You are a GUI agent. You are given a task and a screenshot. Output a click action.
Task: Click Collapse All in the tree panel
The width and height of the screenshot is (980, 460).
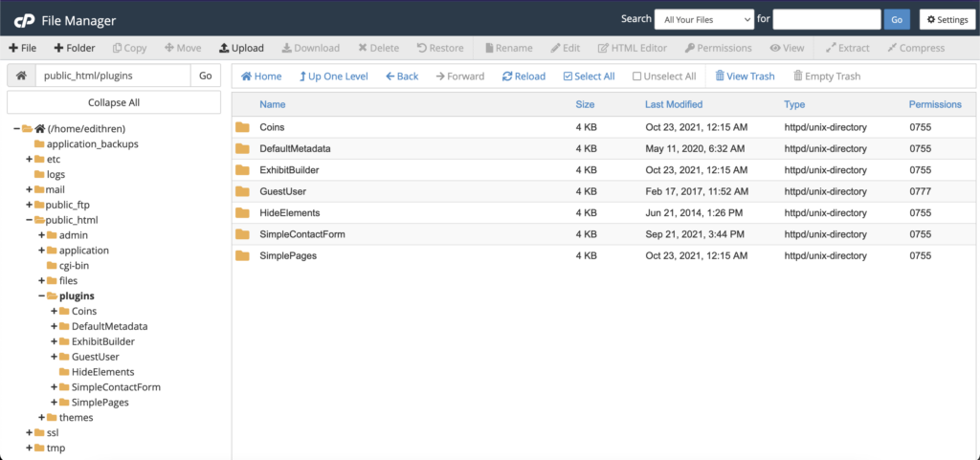114,102
